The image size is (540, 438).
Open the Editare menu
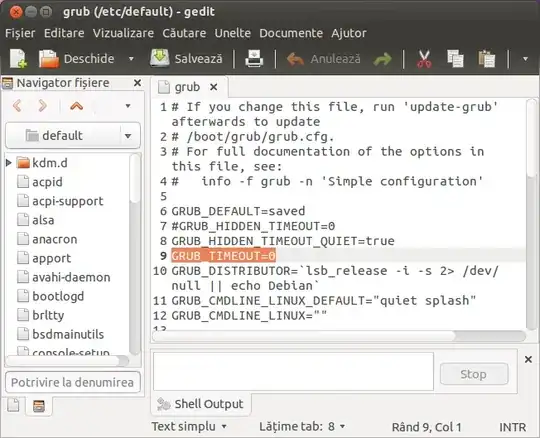click(x=64, y=33)
